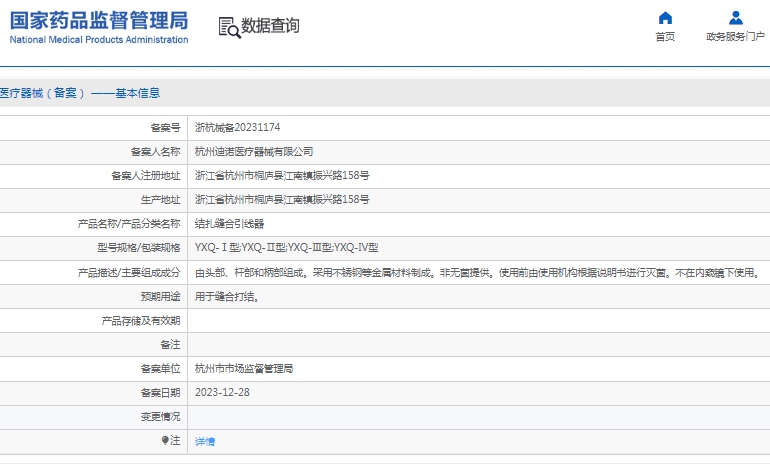Open the 详情 link
This screenshot has width=770, height=464.
click(205, 441)
